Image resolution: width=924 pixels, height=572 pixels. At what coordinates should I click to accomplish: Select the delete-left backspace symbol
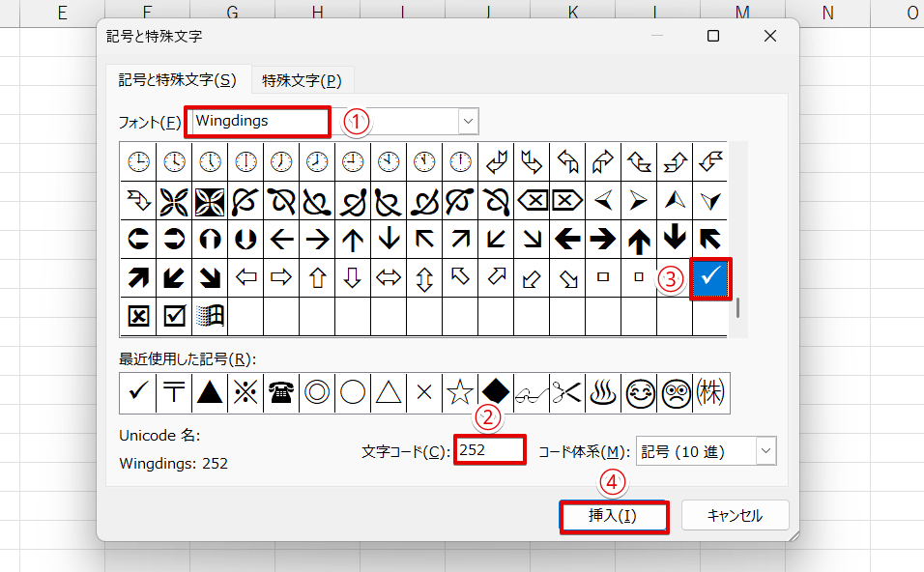pyautogui.click(x=532, y=201)
